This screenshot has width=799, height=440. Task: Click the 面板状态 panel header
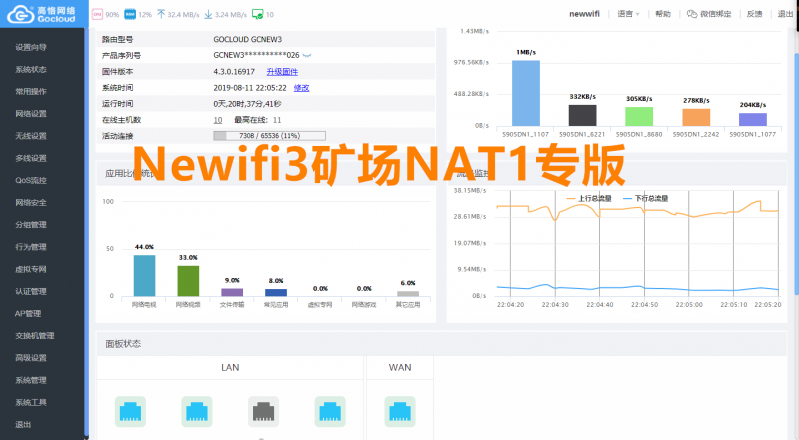(441, 344)
